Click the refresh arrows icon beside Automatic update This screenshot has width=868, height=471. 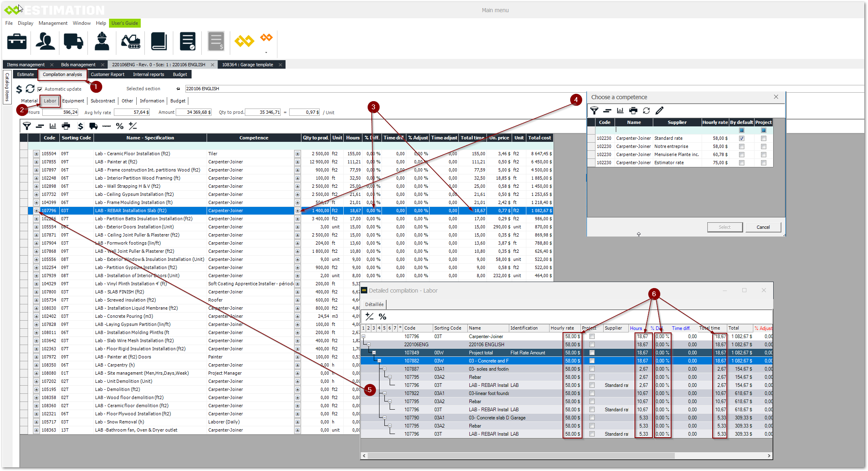30,89
